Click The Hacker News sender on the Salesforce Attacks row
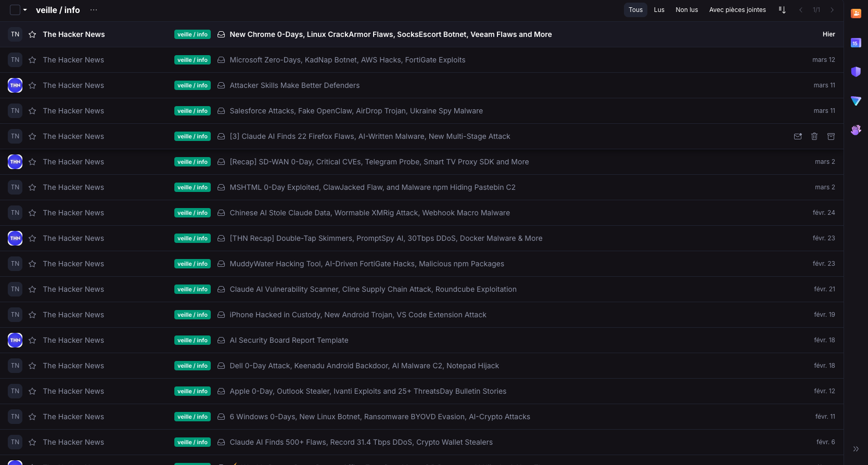The height and width of the screenshot is (465, 868). [73, 111]
